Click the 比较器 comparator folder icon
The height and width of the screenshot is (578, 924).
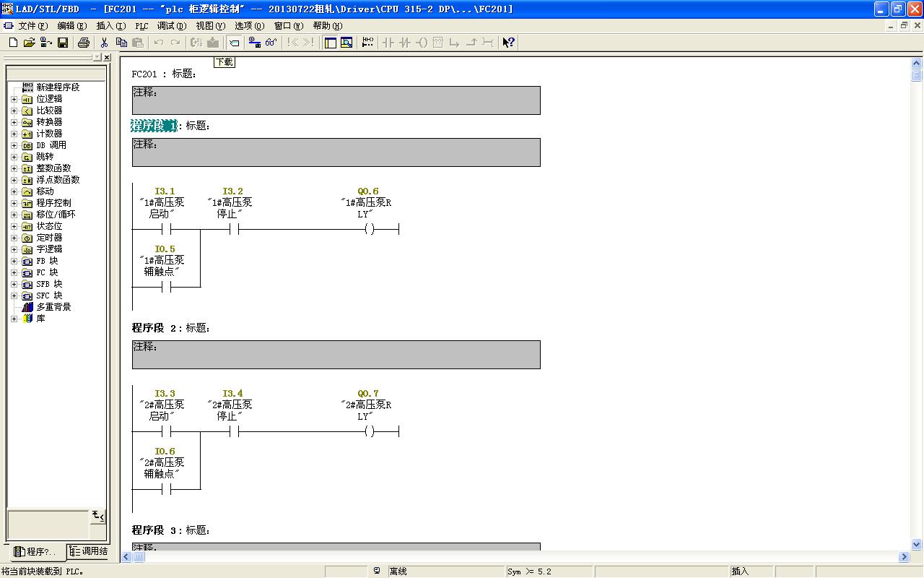point(27,111)
